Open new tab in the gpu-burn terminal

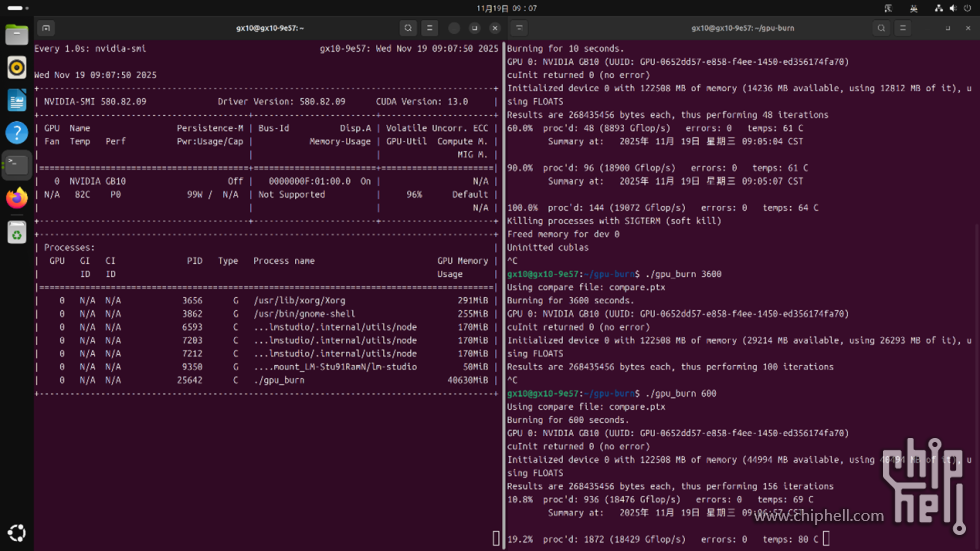coord(519,28)
